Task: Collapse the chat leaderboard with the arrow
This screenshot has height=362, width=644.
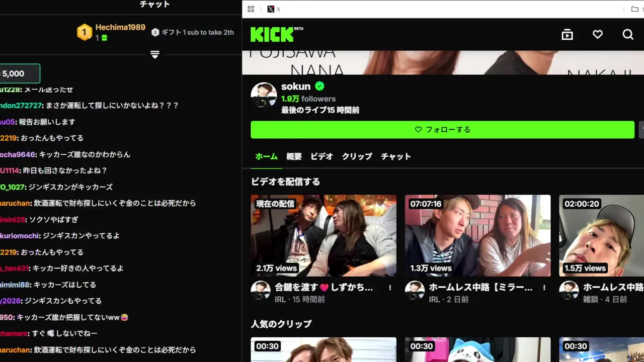Action: tap(155, 54)
